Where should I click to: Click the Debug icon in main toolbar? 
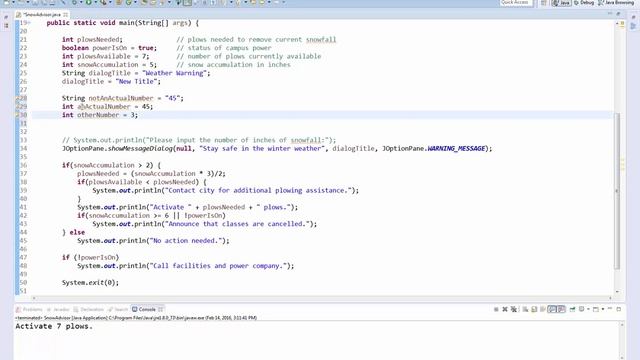[74, 2]
